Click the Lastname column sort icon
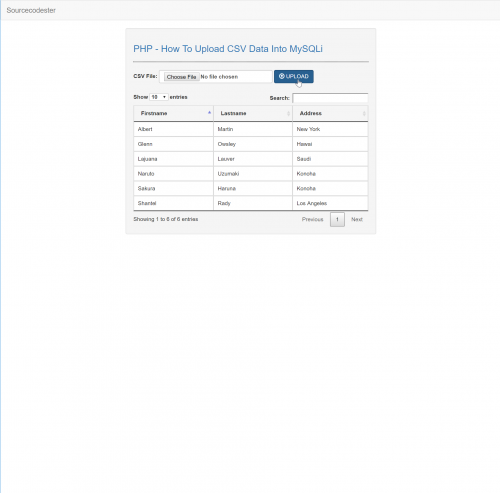Image resolution: width=500 pixels, height=493 pixels. pos(288,114)
